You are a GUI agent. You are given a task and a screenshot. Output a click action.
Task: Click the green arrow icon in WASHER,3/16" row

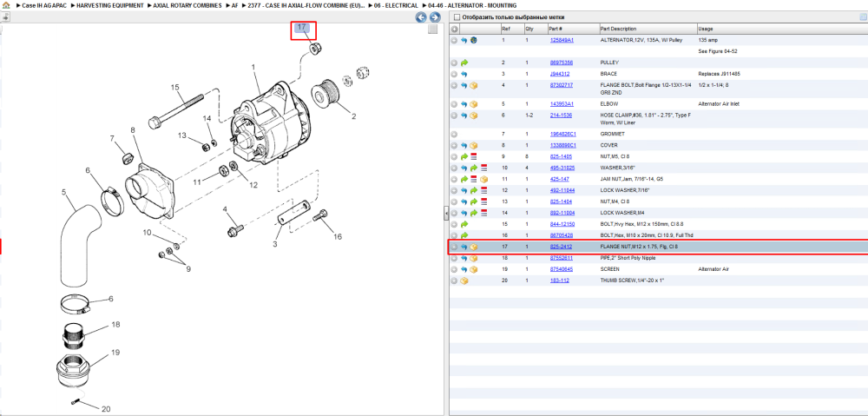[474, 168]
